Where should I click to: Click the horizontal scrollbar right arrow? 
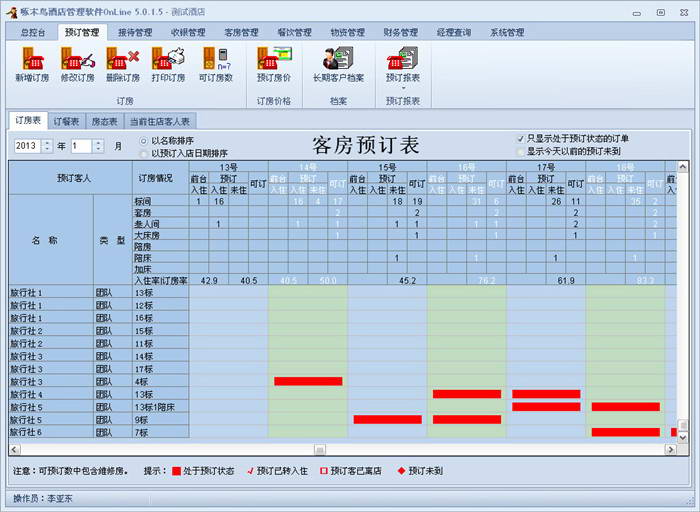tap(671, 450)
